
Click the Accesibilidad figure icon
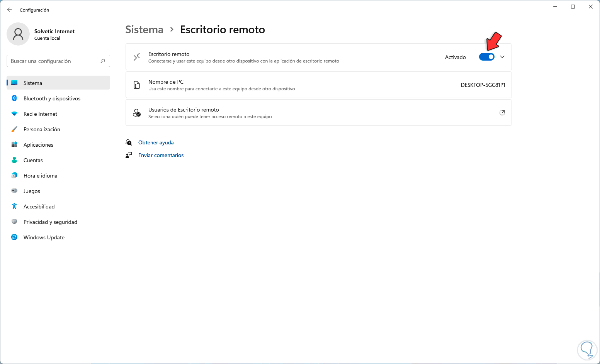tap(14, 207)
